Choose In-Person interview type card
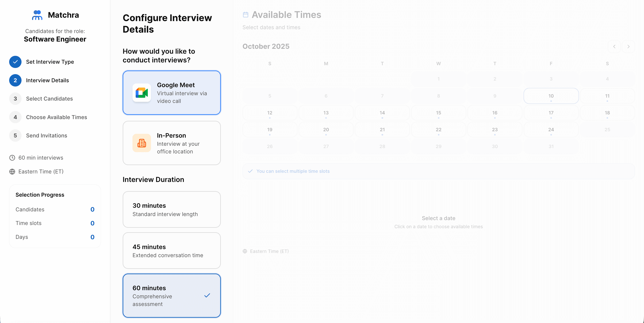Image resolution: width=644 pixels, height=323 pixels. tap(171, 143)
